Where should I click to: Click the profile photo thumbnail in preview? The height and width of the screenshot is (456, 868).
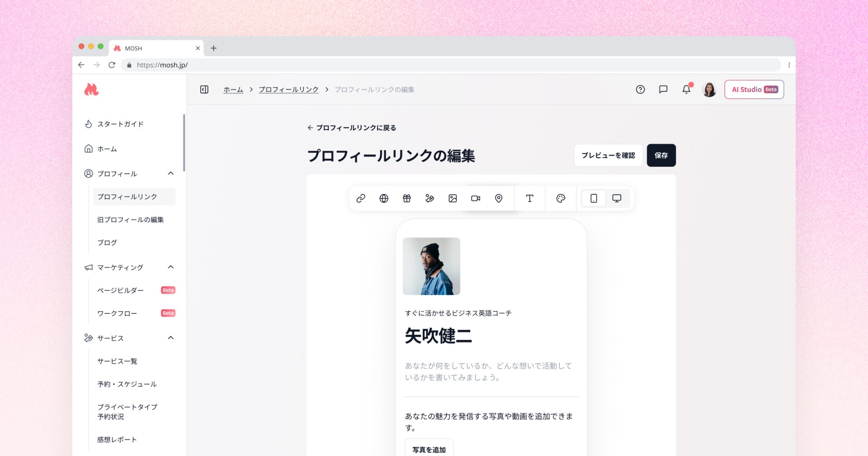point(431,266)
